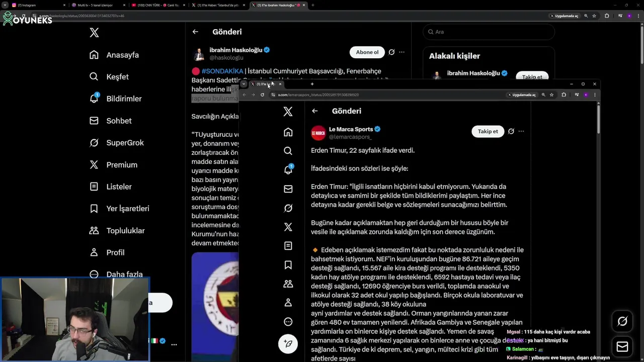This screenshot has width=644, height=362.
Task: Switch to the X'te Haber browser tab
Action: [x=217, y=5]
